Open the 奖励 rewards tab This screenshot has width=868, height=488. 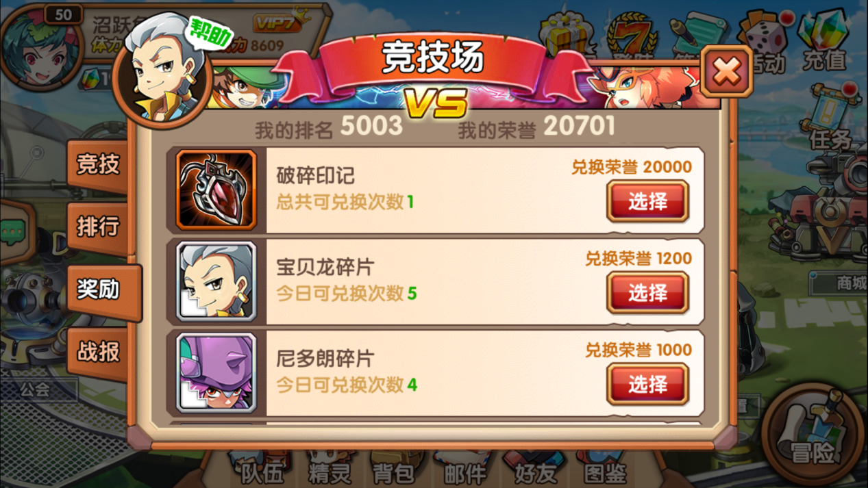(103, 290)
